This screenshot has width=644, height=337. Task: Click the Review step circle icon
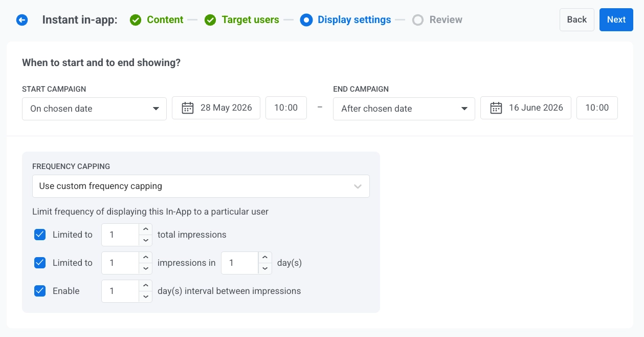(418, 20)
